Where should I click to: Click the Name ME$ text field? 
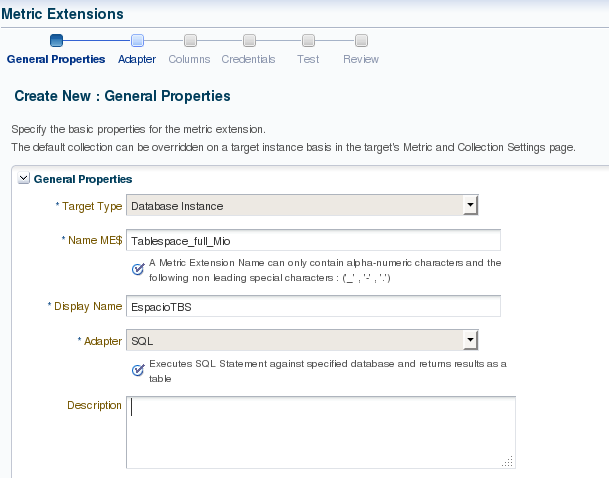click(x=313, y=241)
